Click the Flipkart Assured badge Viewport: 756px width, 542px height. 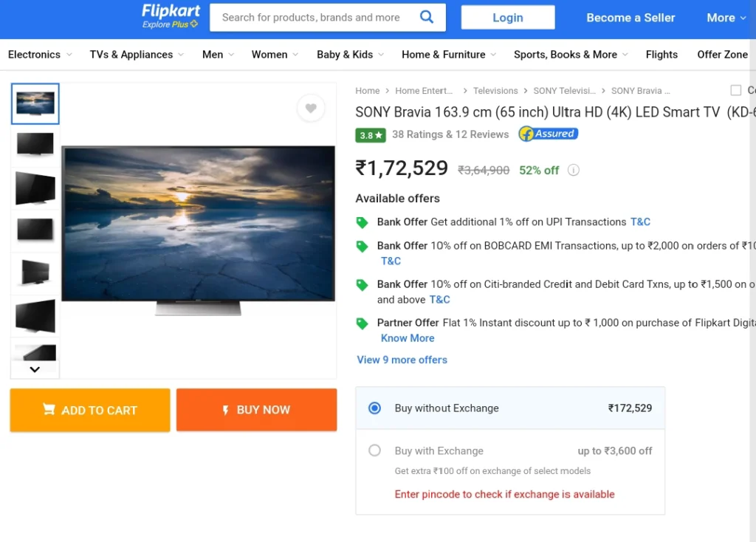[549, 134]
